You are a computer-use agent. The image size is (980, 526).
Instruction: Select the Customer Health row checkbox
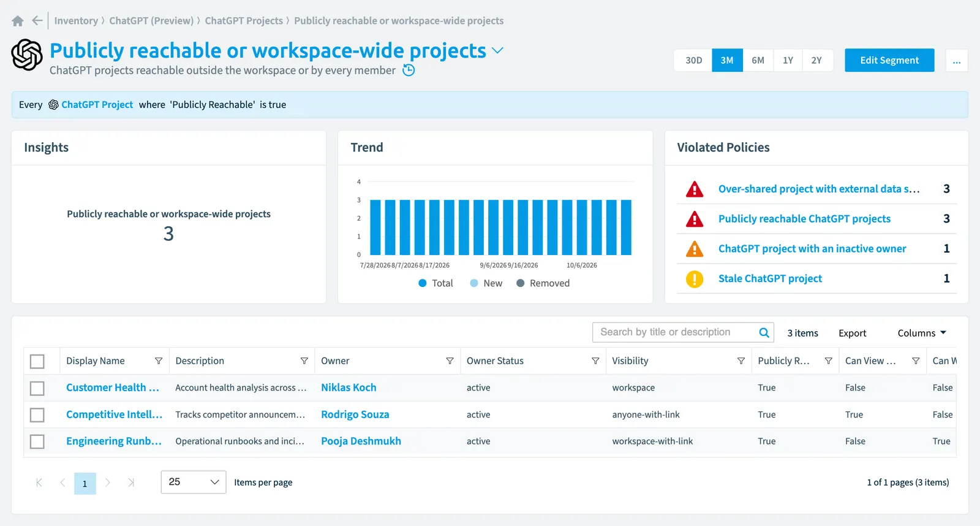37,389
